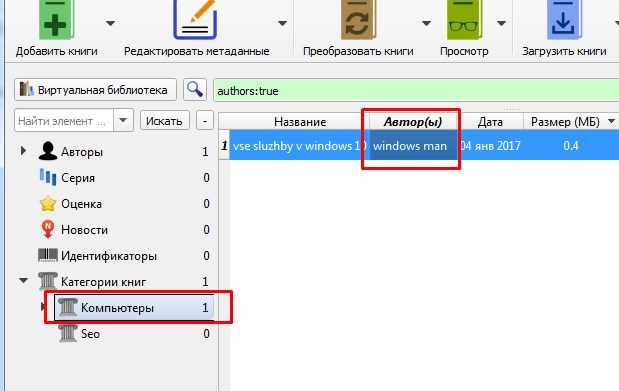Select the Оценка category label
619x391 pixels.
coord(81,204)
